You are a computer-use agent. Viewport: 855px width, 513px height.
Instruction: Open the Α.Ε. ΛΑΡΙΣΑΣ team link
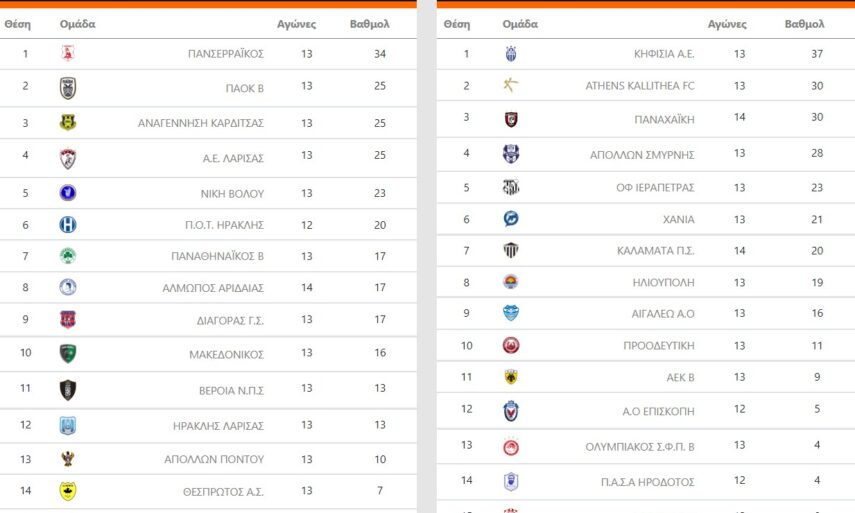click(x=233, y=158)
